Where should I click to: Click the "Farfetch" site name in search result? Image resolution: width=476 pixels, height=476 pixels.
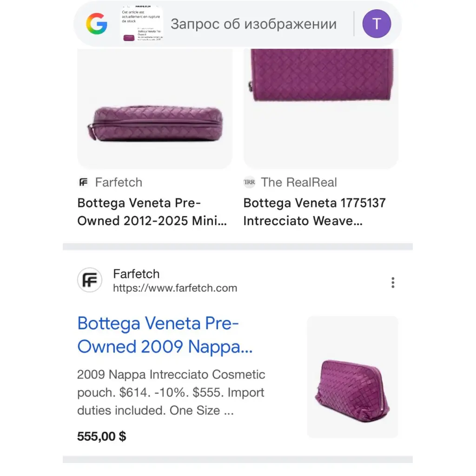pos(136,274)
